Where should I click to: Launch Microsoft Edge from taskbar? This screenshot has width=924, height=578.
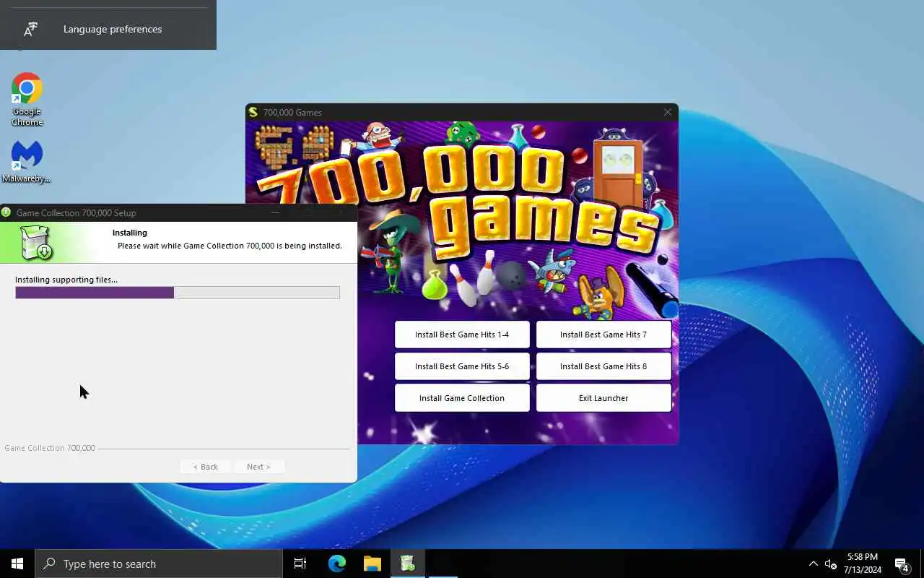coord(337,564)
